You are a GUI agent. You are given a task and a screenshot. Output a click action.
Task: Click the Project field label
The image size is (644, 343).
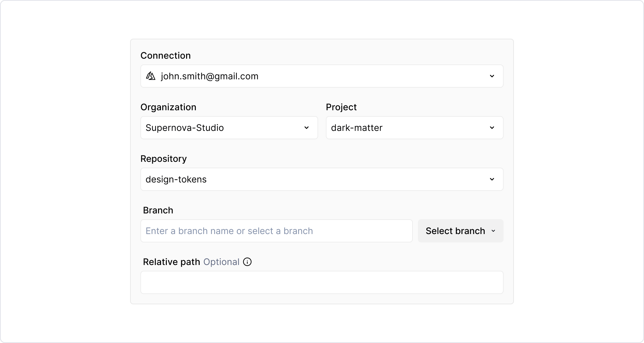[341, 107]
